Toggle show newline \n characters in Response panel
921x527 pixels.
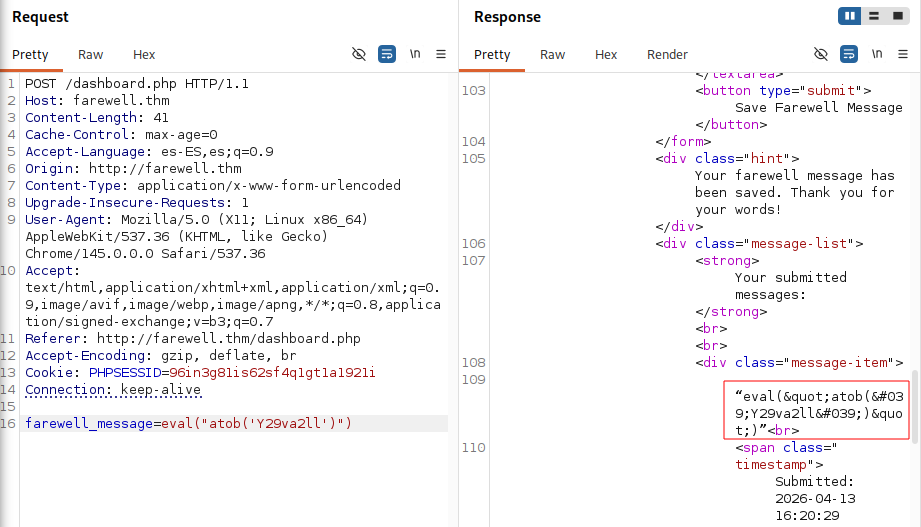pyautogui.click(x=877, y=54)
